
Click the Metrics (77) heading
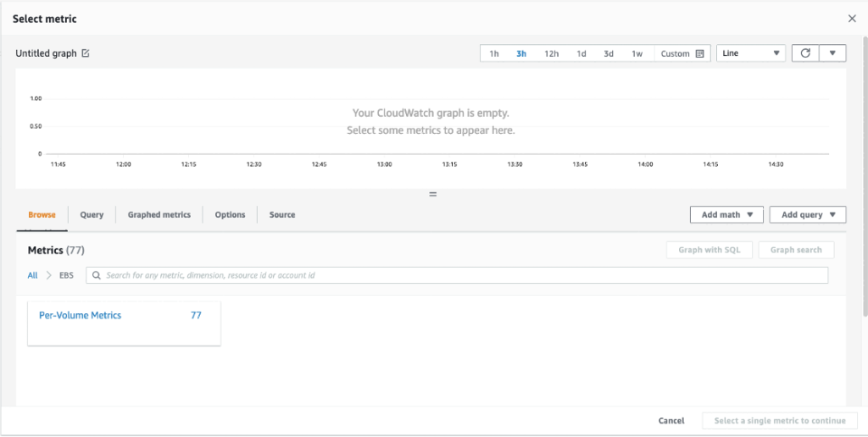coord(56,250)
